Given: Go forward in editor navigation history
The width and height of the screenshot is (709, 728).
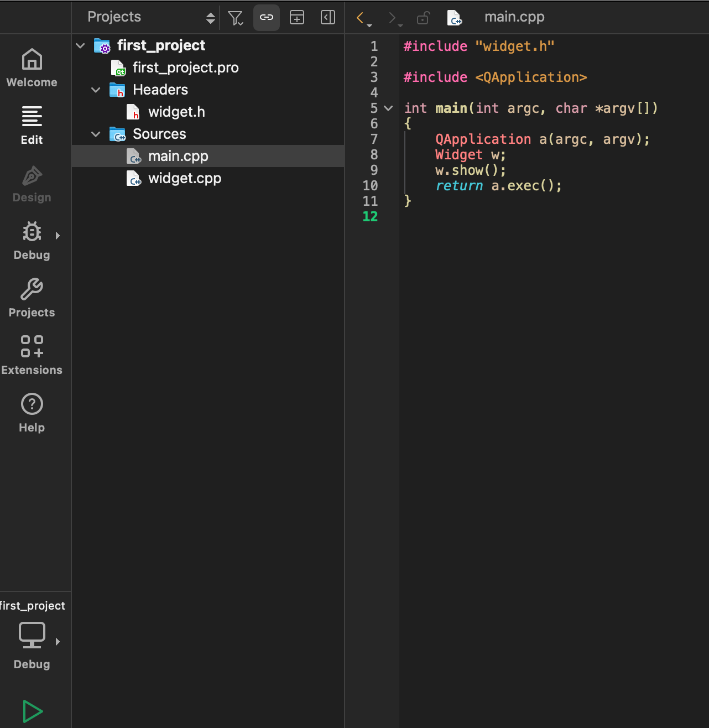Looking at the screenshot, I should point(393,18).
